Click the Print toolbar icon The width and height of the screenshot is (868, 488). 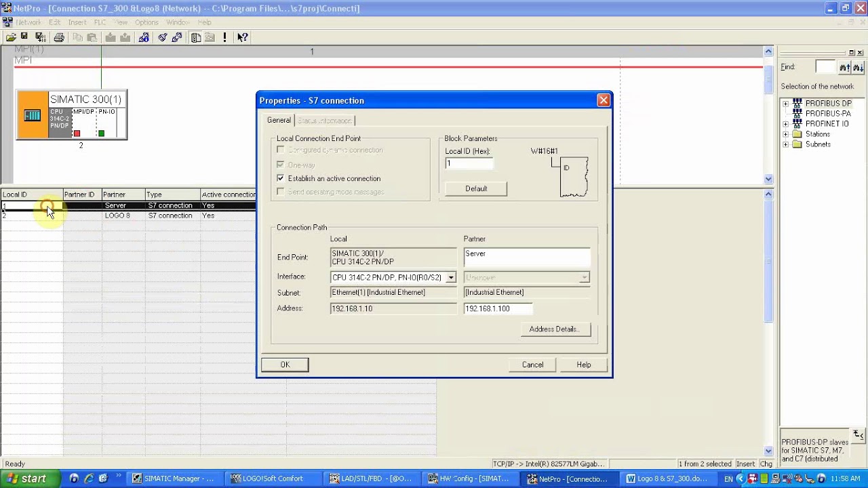pyautogui.click(x=59, y=37)
